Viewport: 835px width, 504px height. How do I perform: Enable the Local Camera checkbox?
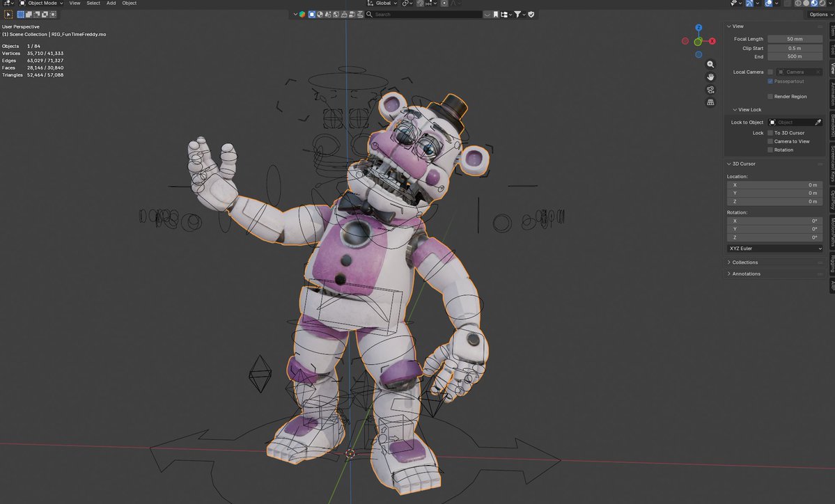point(770,72)
